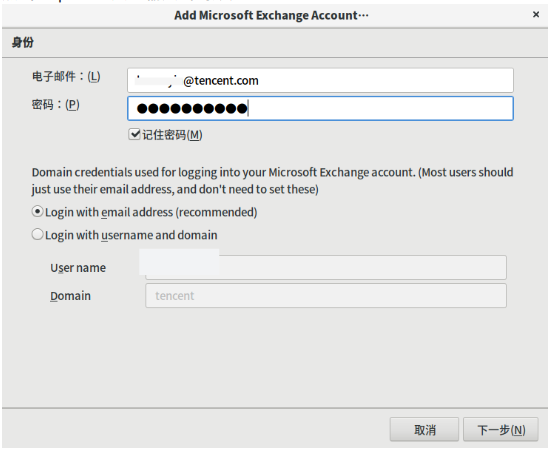Click the User name label
556x458 pixels.
point(78,268)
